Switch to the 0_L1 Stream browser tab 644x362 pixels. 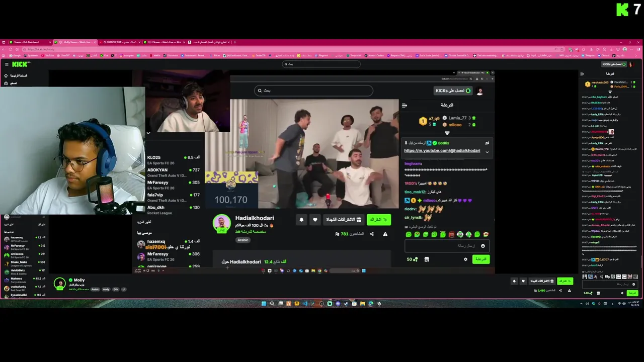164,42
